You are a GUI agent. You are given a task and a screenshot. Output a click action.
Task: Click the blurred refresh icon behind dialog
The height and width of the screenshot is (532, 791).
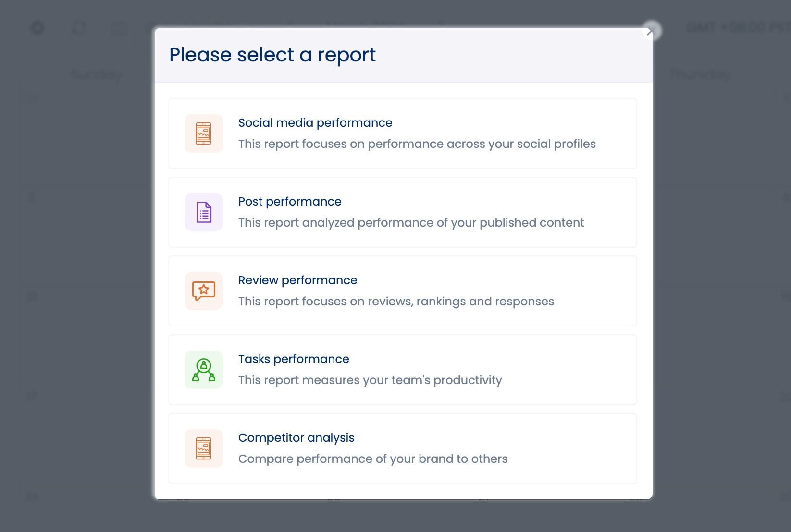coord(79,28)
